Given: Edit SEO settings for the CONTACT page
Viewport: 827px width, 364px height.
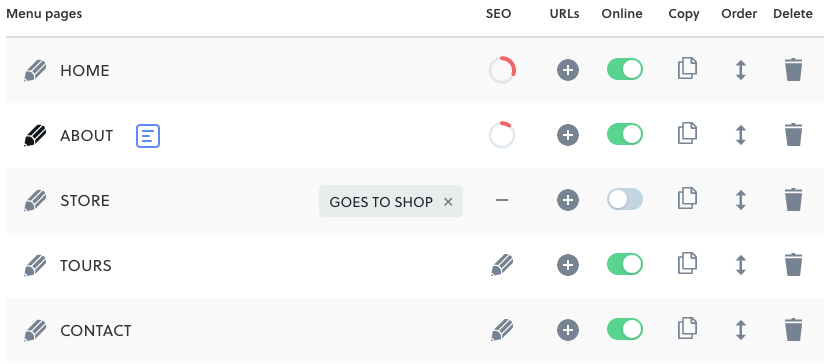Looking at the screenshot, I should [x=502, y=330].
